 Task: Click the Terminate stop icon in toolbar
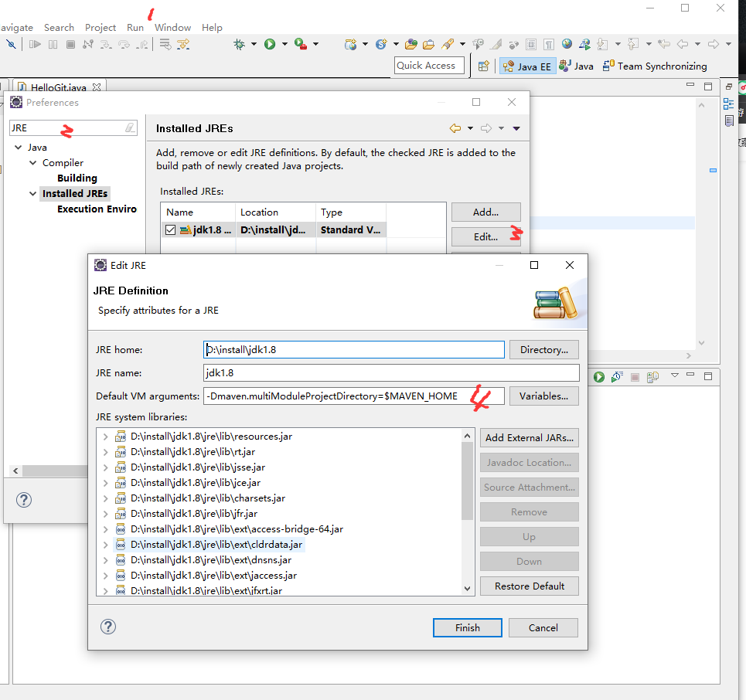(70, 44)
